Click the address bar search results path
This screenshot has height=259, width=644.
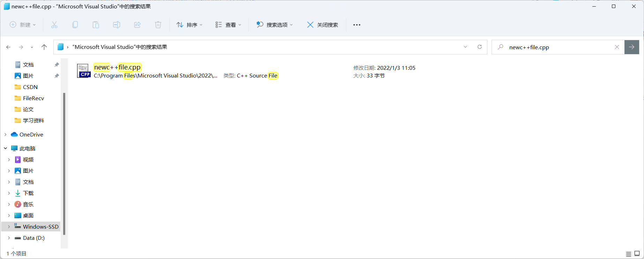120,47
